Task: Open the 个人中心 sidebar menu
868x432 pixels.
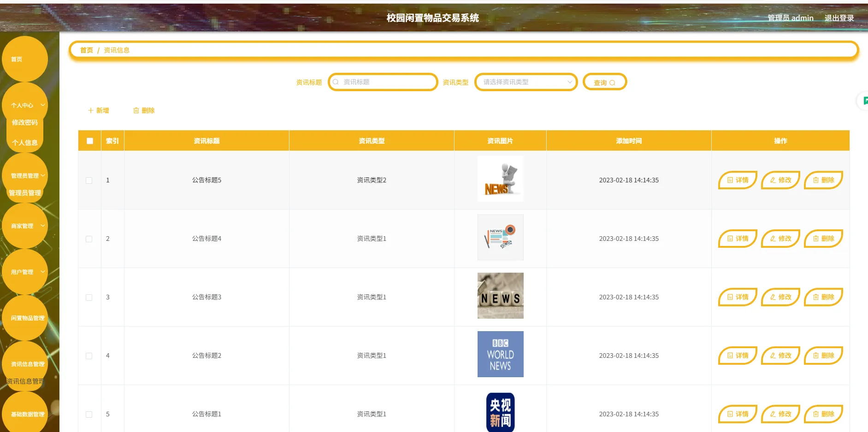Action: tap(23, 105)
